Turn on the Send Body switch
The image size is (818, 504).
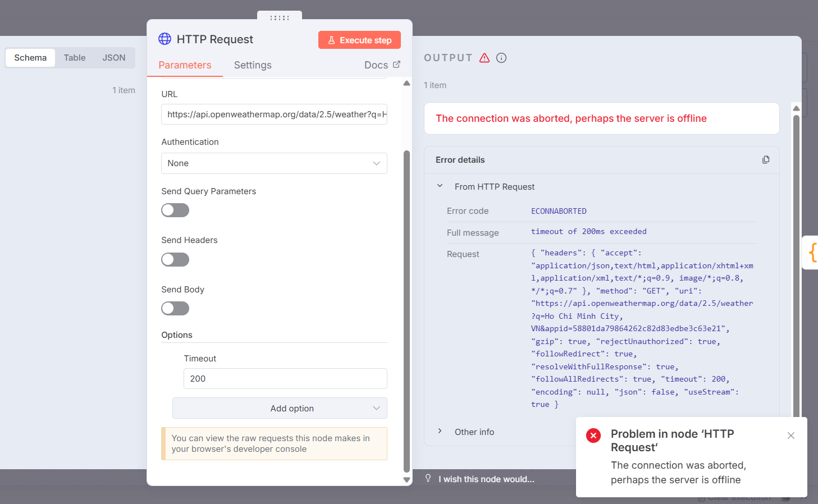[x=175, y=309]
